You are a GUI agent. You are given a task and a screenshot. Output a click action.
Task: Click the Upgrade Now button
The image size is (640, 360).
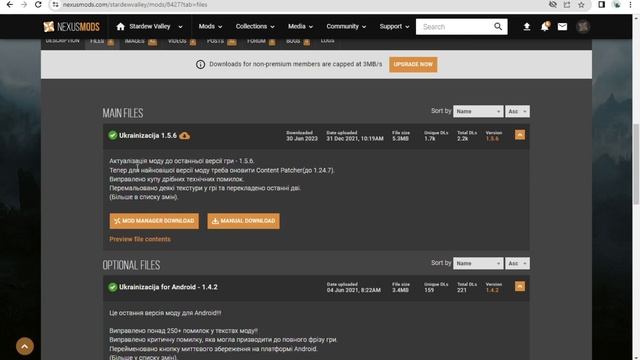tap(413, 64)
